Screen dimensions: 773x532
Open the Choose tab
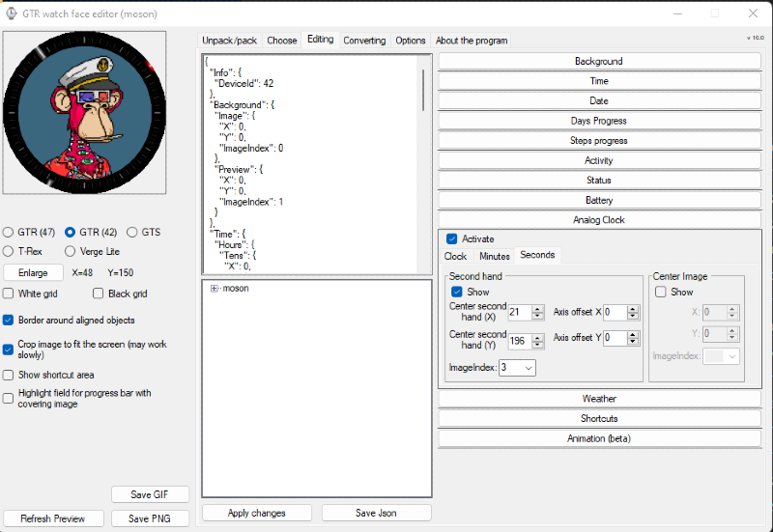pyautogui.click(x=281, y=41)
